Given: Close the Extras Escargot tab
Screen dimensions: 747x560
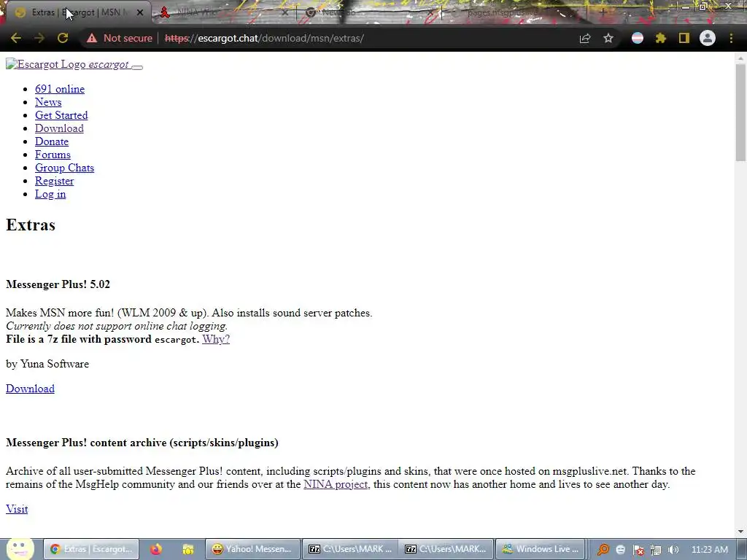Looking at the screenshot, I should coord(139,13).
